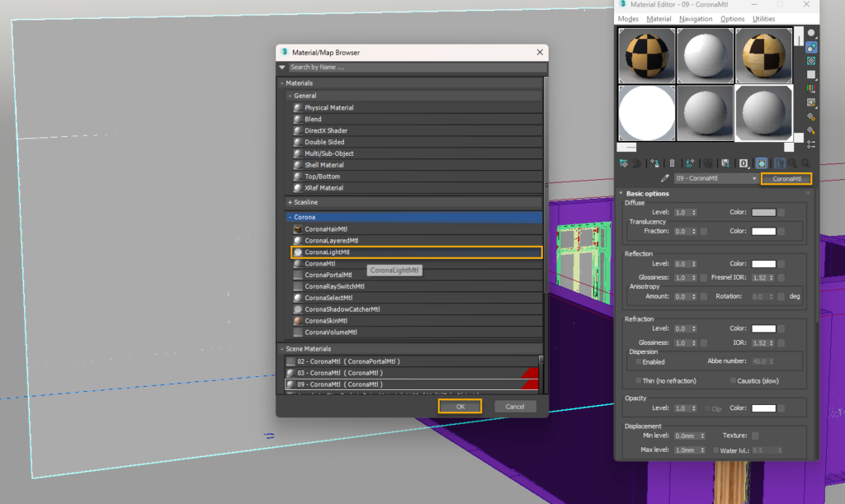Click CoronaSkinMtl material icon in browser

point(298,320)
